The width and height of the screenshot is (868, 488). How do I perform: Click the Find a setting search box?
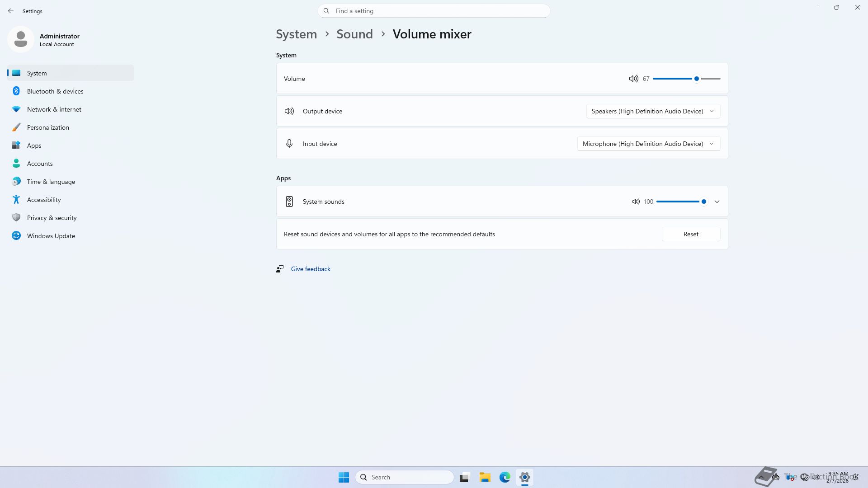(x=434, y=11)
